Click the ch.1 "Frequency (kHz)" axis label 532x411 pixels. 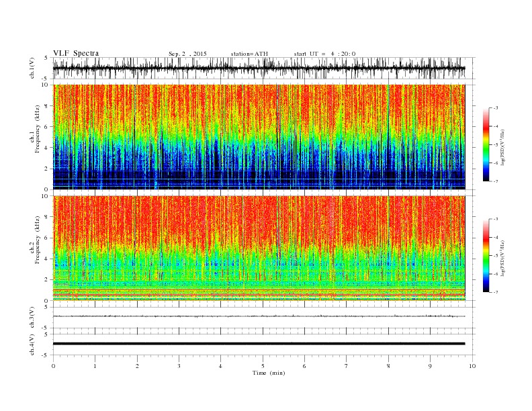click(37, 129)
